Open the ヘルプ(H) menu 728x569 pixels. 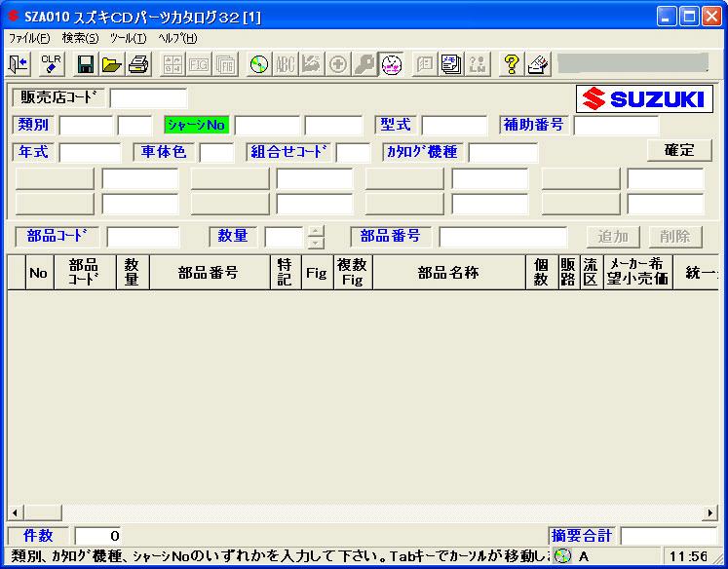coord(177,38)
